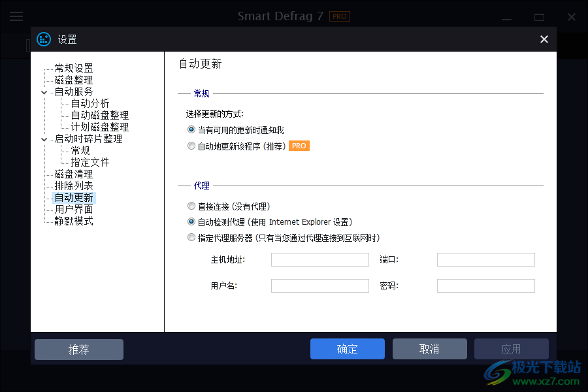This screenshot has width=588, height=392.
Task: Focus the 端口 input field
Action: tap(485, 259)
